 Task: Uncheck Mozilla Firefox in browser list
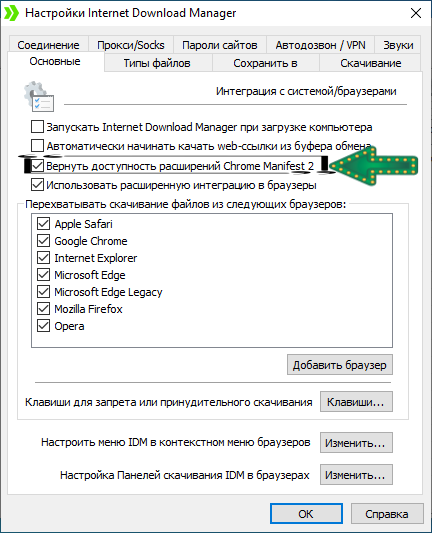point(44,309)
